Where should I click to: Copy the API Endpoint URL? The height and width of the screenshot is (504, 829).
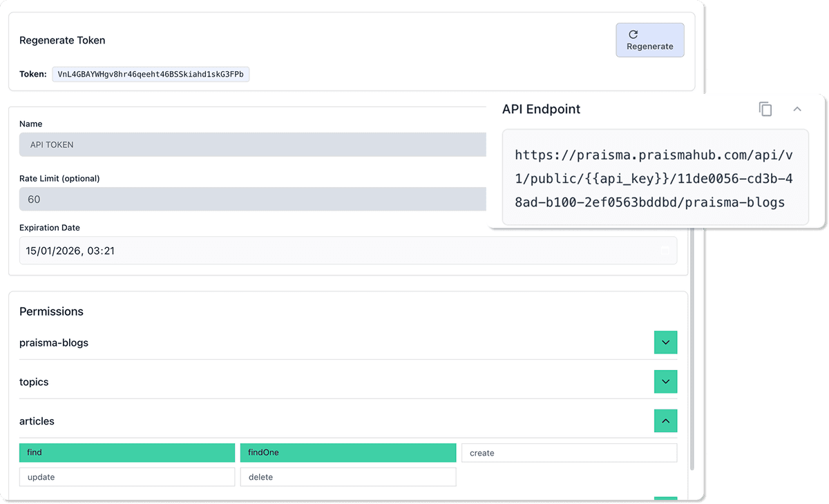[x=765, y=109]
